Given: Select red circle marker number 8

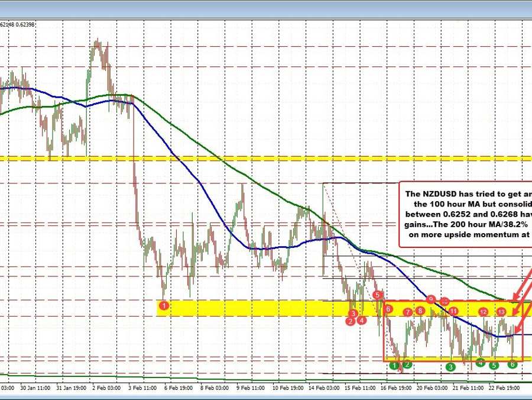Looking at the screenshot, I should pyautogui.click(x=420, y=311).
